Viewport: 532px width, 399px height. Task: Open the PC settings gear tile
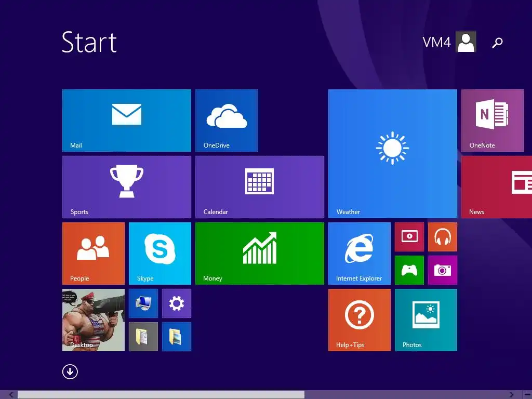pos(177,303)
